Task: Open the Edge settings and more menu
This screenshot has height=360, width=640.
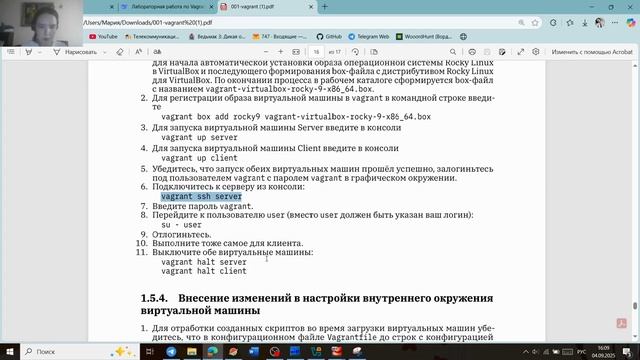Action: 615,23
